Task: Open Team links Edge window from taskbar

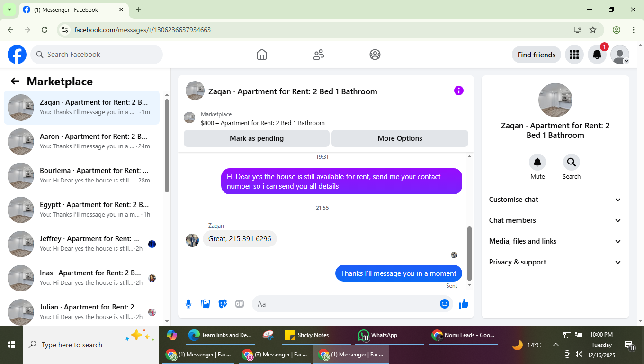Action: click(220, 335)
